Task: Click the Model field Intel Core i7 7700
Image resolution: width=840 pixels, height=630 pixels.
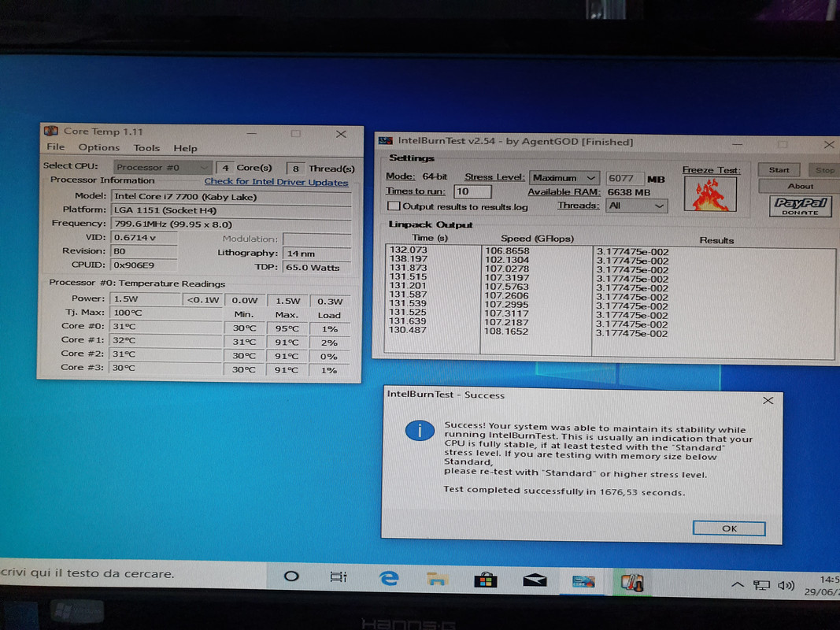Action: [x=231, y=197]
